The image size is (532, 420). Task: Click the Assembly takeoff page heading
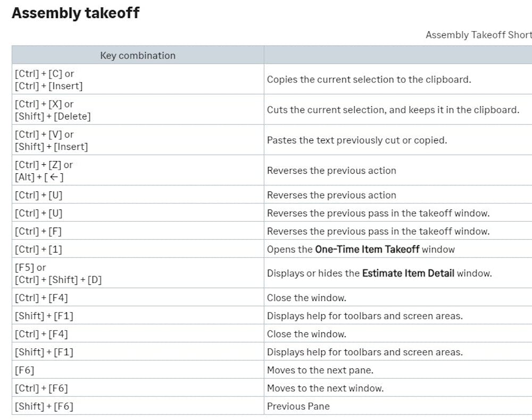click(75, 13)
